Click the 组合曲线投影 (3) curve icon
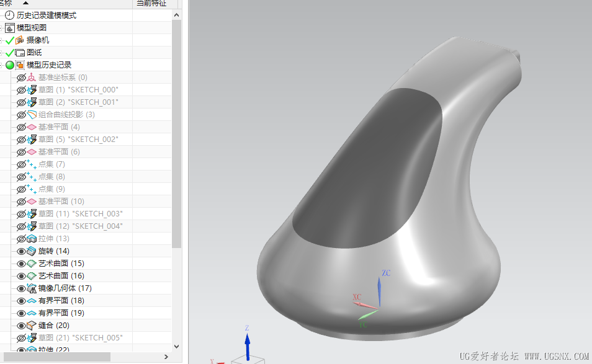This screenshot has width=592, height=364. (32, 114)
